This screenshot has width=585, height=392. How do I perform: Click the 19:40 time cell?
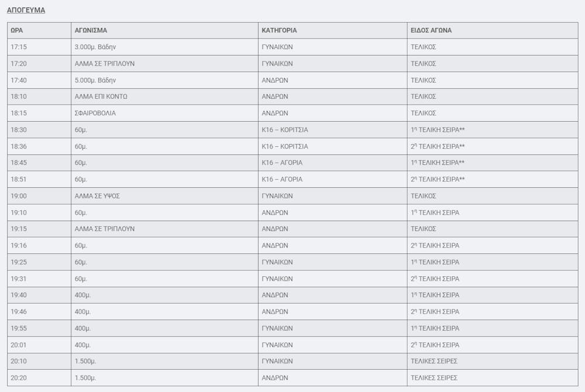18,295
